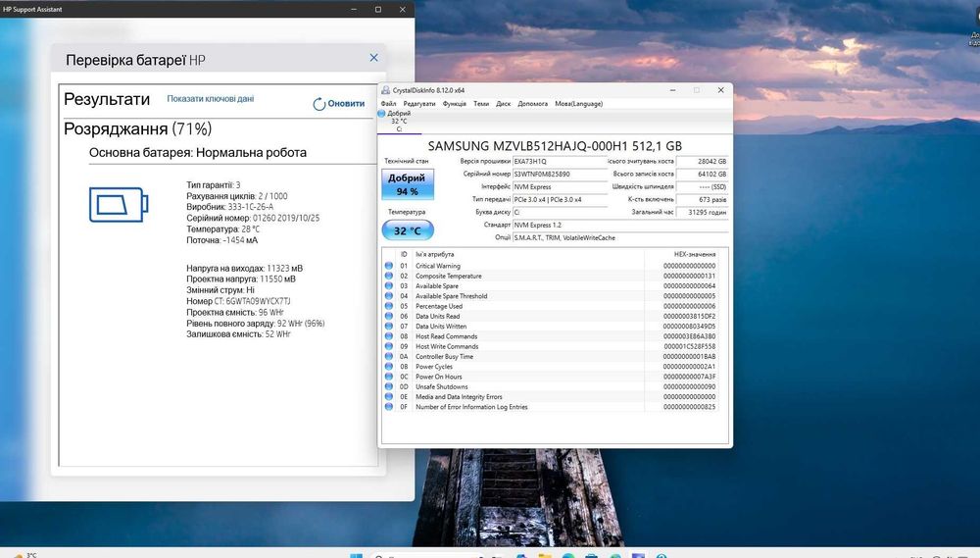Click the Номер CT: 6GWTA09WYCX7TJ line
The width and height of the screenshot is (980, 558).
[x=238, y=301]
